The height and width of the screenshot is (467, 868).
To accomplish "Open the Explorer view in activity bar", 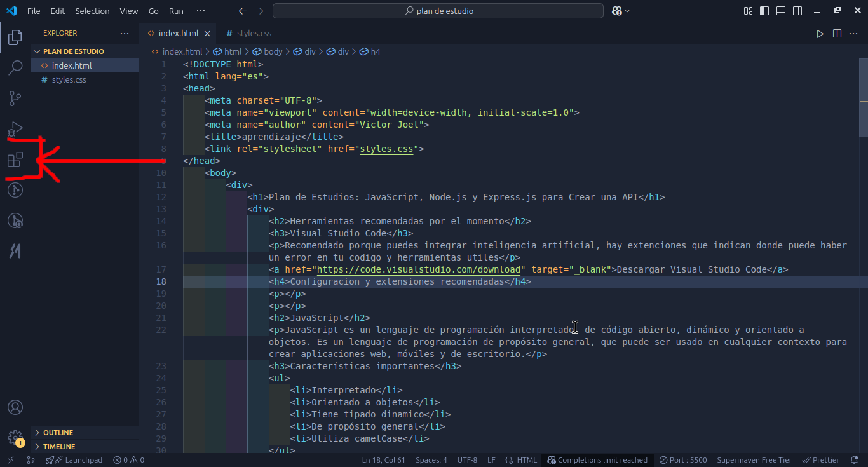I will coord(15,37).
